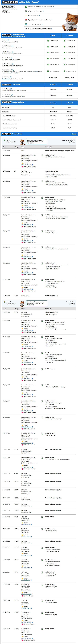
Task: Click 'Warranty Expired' under Owner 1
Action: click(x=53, y=78)
